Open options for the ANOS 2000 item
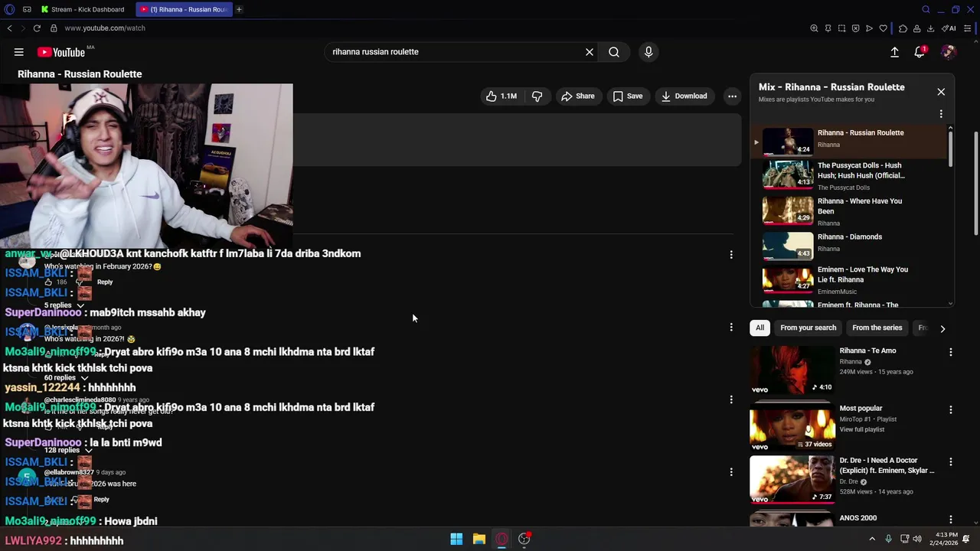The width and height of the screenshot is (980, 551). pyautogui.click(x=951, y=520)
